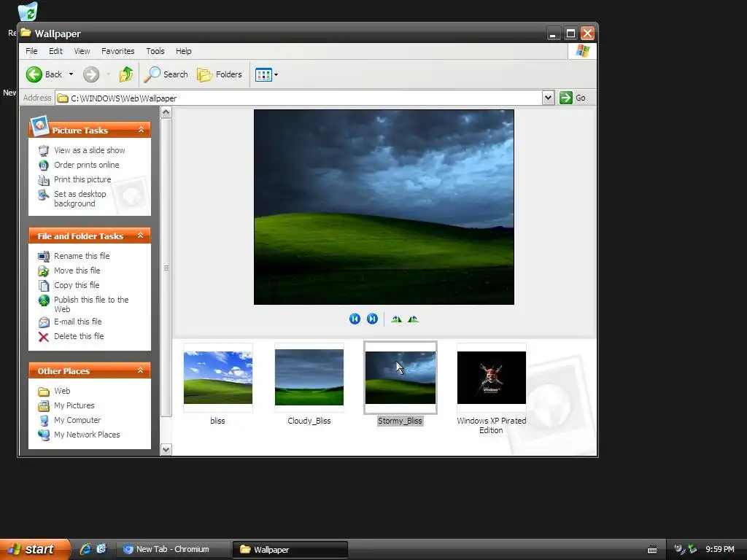Select the Windows XP Pirated Edition thumbnail

491,378
